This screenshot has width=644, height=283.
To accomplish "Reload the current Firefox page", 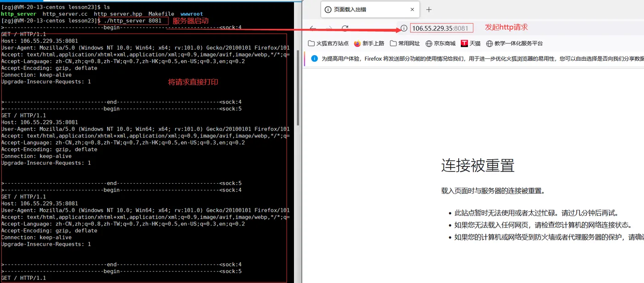I will tap(345, 28).
